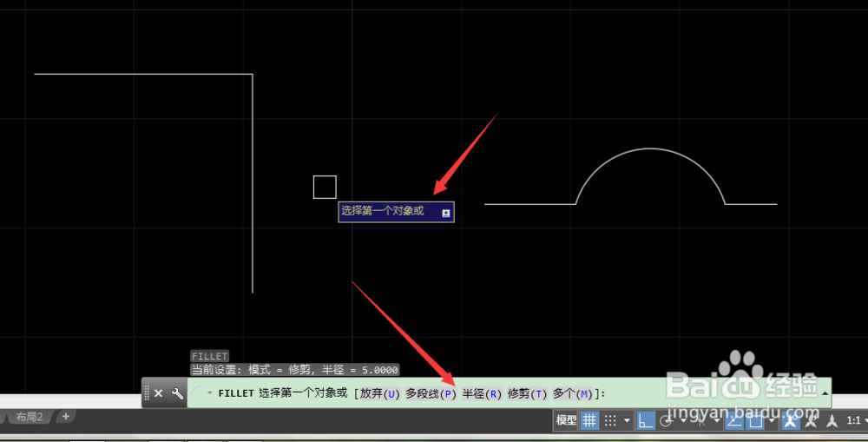Image resolution: width=868 pixels, height=442 pixels.
Task: Open recent commands dropdown beside FILLET icon
Action: (x=210, y=393)
